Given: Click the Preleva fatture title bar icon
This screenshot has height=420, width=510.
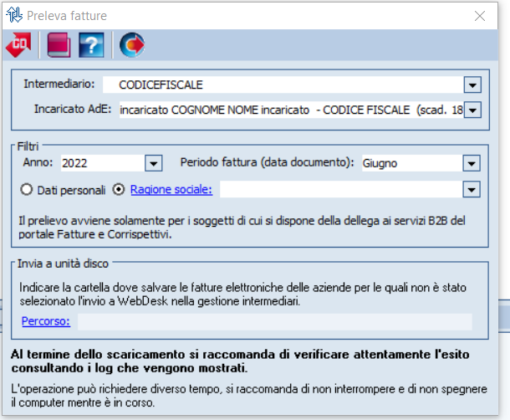Looking at the screenshot, I should coord(14,15).
